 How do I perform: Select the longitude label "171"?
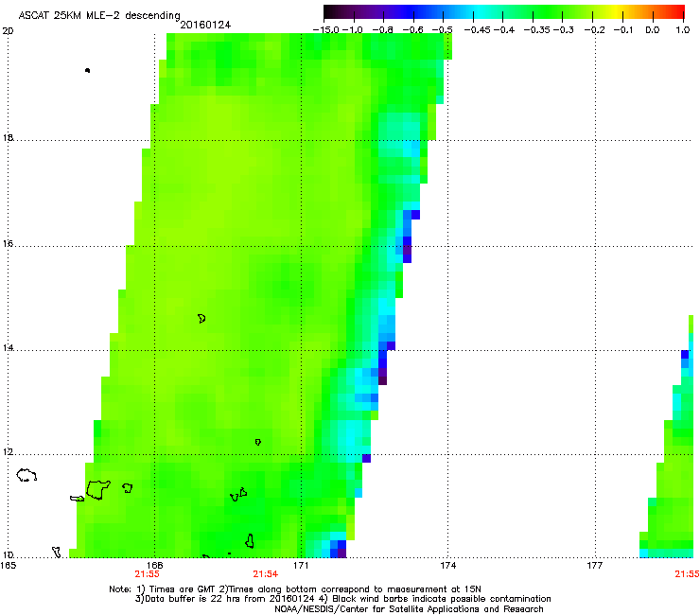coord(301,566)
